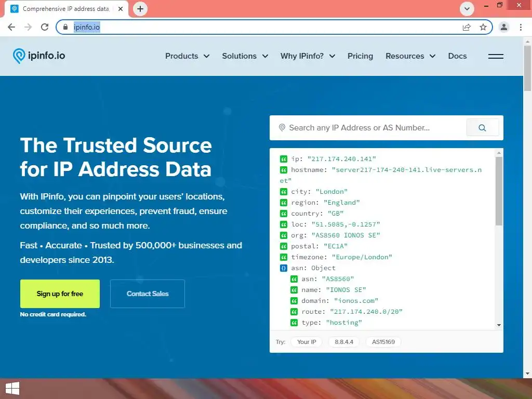Try the 8.8.4.4 example
Screen dimensions: 532x399
click(344, 342)
